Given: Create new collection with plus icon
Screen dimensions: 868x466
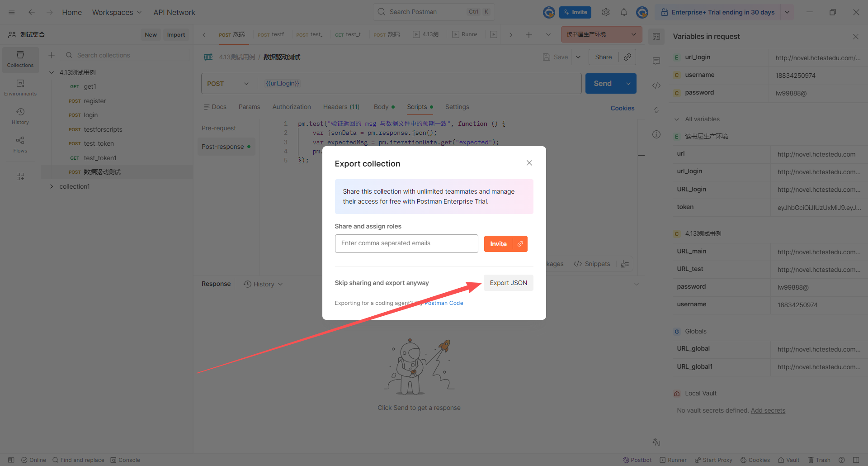Looking at the screenshot, I should pyautogui.click(x=52, y=55).
